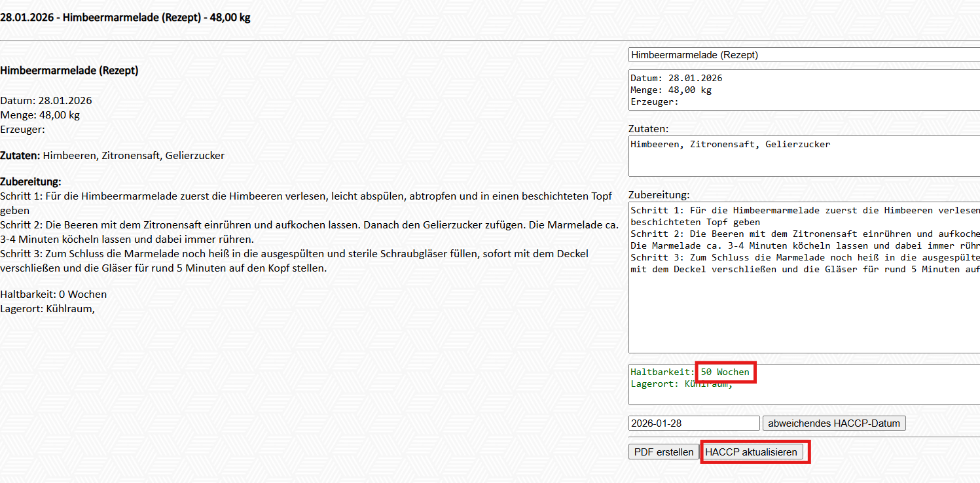The width and height of the screenshot is (980, 483).
Task: Click the 'Datum: 28.01.2026' line in editor box
Action: [x=676, y=78]
